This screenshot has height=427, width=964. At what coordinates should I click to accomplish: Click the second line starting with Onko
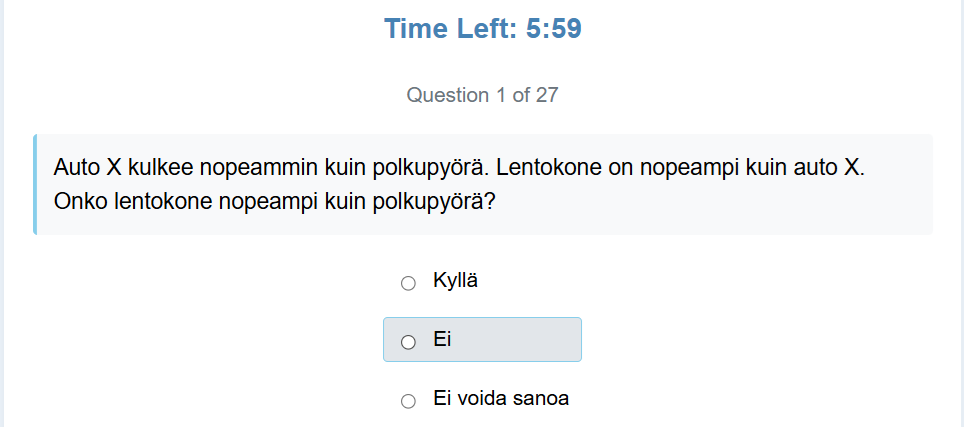tap(274, 201)
